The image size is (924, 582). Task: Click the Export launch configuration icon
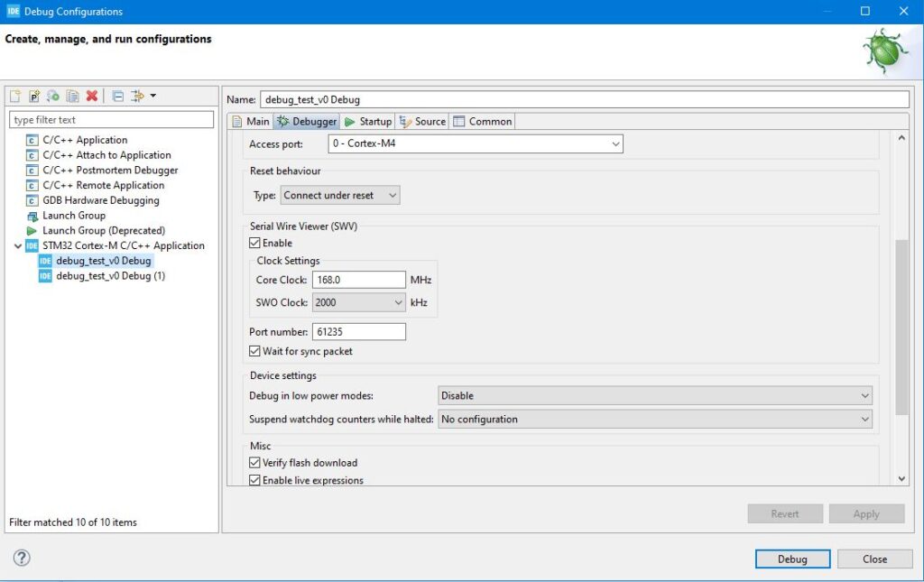pos(53,96)
